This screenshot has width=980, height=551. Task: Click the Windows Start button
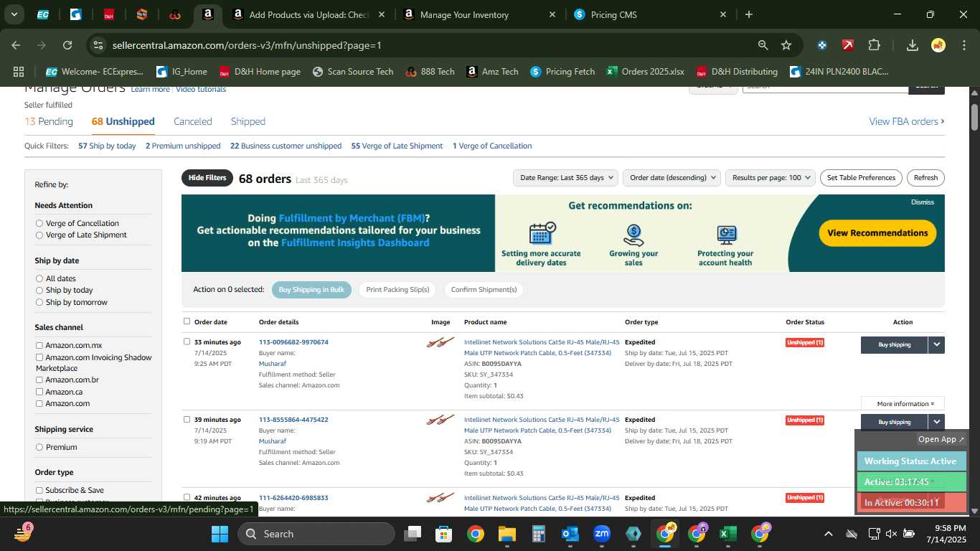[x=220, y=534]
